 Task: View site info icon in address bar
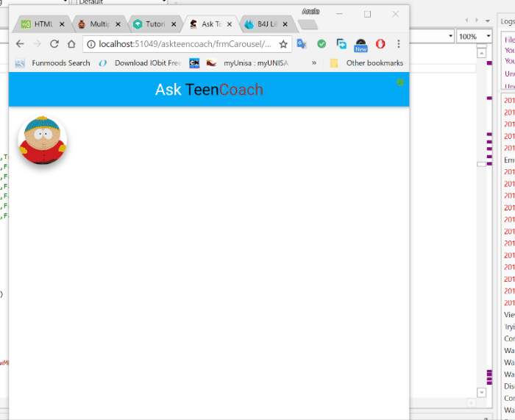pyautogui.click(x=91, y=44)
